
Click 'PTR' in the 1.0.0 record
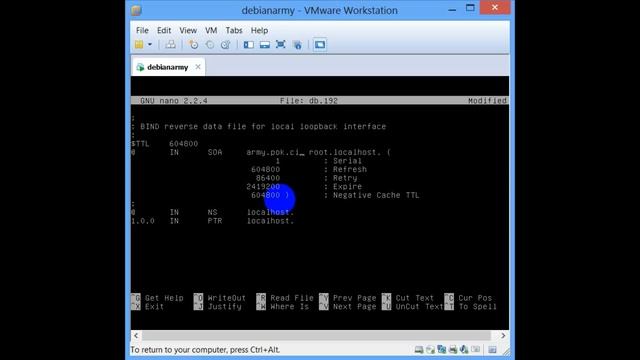coord(215,221)
